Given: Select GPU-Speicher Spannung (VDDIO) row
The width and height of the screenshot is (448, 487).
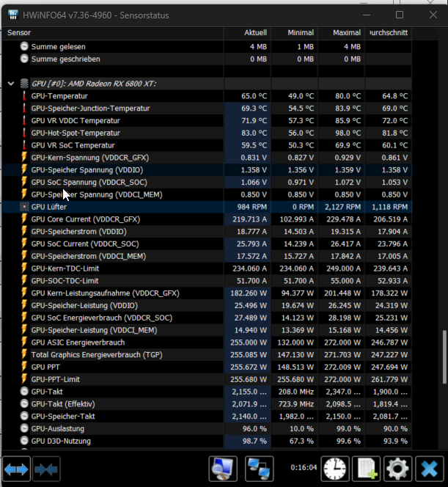Looking at the screenshot, I should 208,170.
